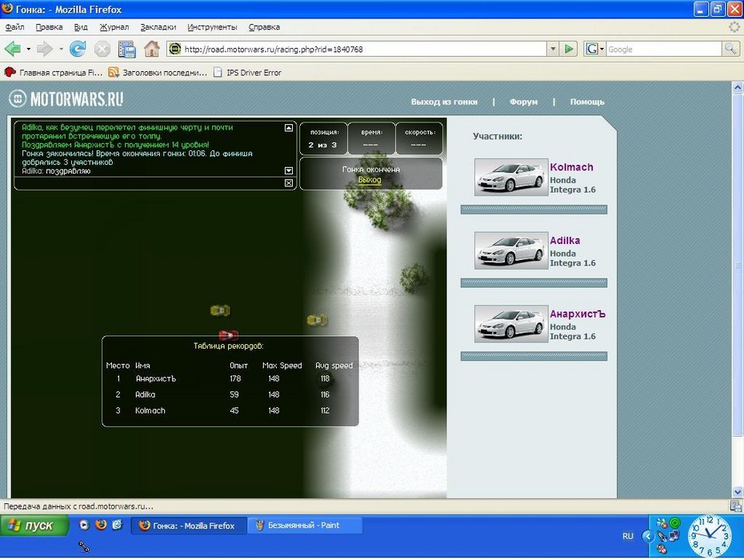Image resolution: width=744 pixels, height=560 pixels.
Task: Click the progress bar under Kolmach
Action: [534, 210]
